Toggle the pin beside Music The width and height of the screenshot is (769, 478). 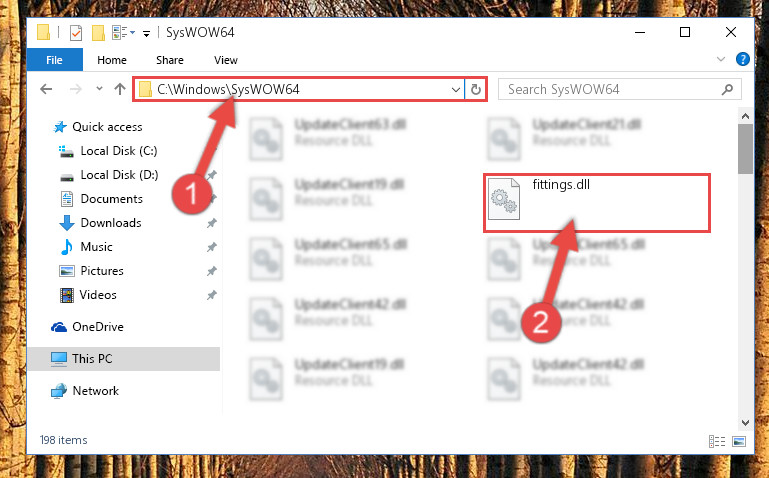(x=211, y=247)
